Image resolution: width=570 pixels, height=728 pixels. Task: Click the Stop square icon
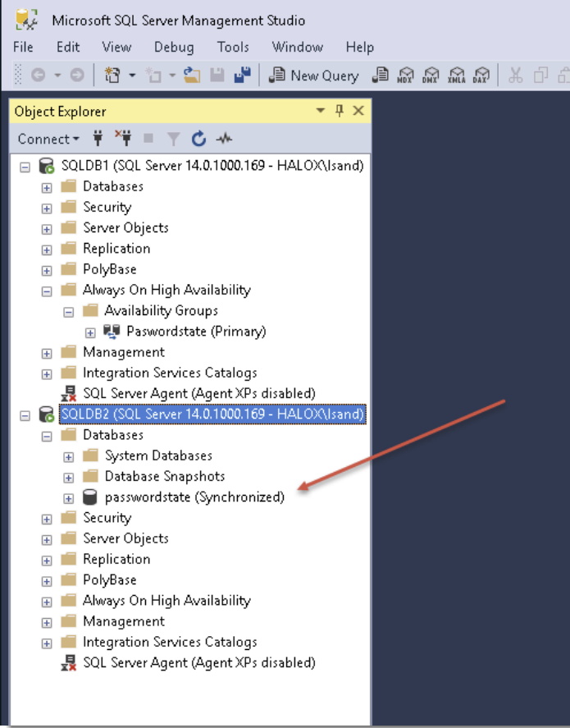(148, 139)
